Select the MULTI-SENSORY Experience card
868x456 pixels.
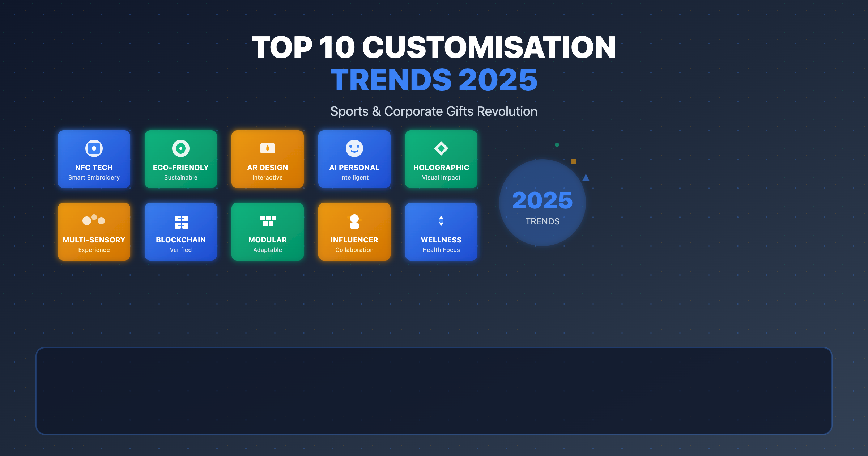pyautogui.click(x=94, y=231)
